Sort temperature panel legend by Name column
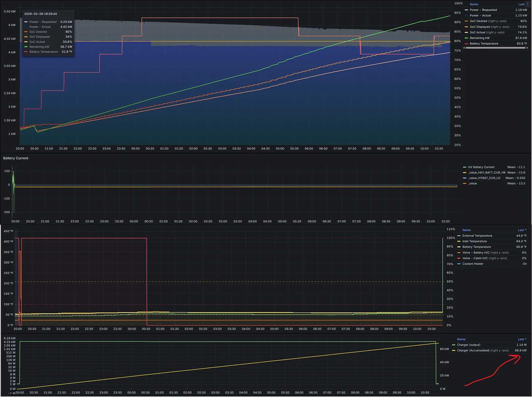 coord(466,230)
